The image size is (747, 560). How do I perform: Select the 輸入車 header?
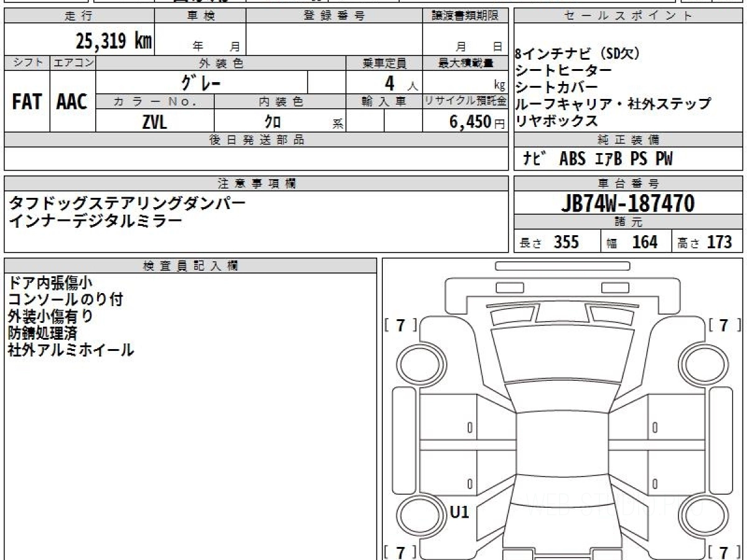pyautogui.click(x=384, y=101)
